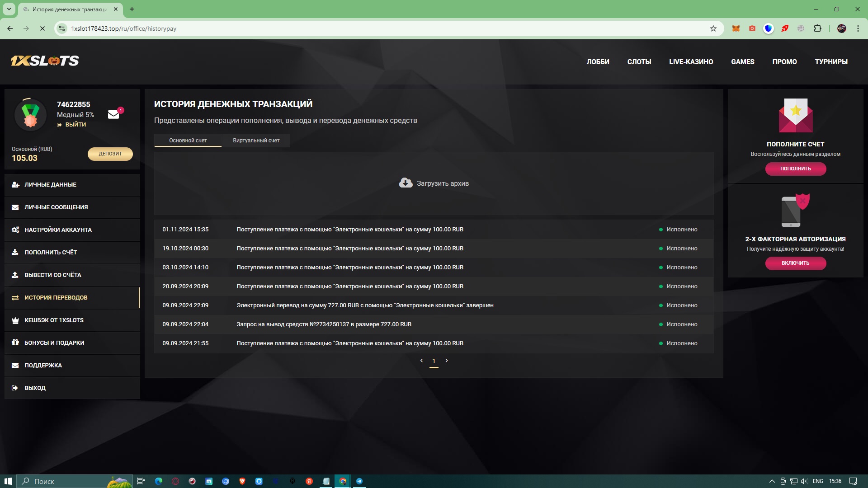Expand the browser tab search dropdown
The image size is (868, 488).
tap(9, 9)
